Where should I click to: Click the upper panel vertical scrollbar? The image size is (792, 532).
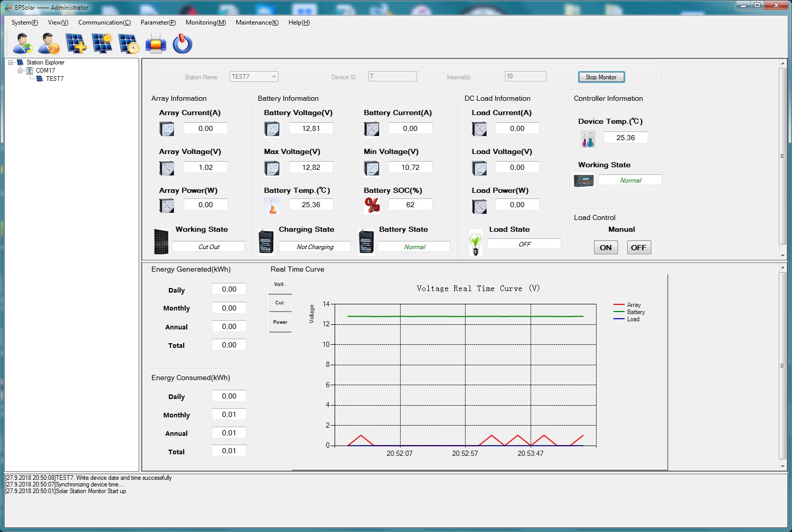pyautogui.click(x=782, y=156)
